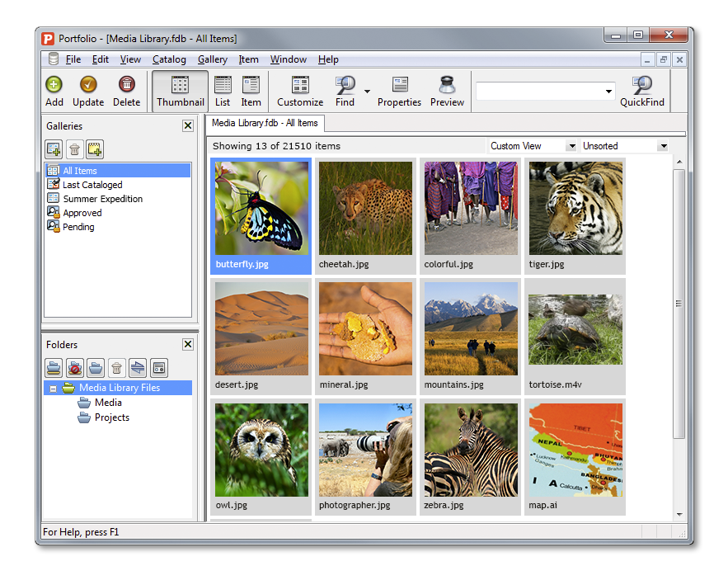Image resolution: width=728 pixels, height=580 pixels.
Task: Collapse the Media Library Files folder tree
Action: tap(53, 388)
